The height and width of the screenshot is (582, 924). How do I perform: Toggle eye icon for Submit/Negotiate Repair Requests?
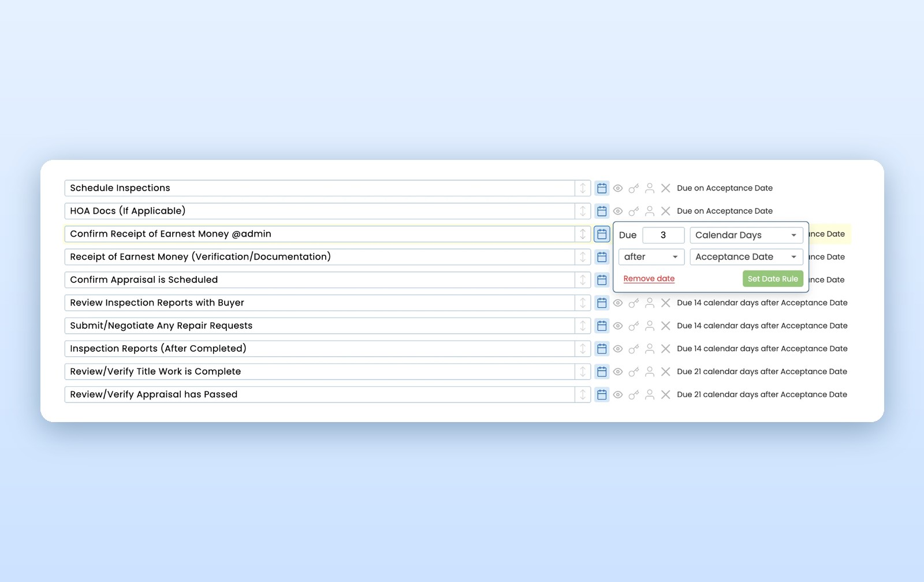pyautogui.click(x=618, y=326)
